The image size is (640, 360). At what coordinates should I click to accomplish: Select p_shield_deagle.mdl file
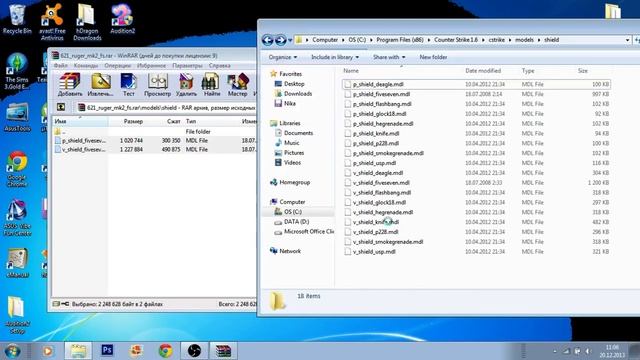pos(476,84)
